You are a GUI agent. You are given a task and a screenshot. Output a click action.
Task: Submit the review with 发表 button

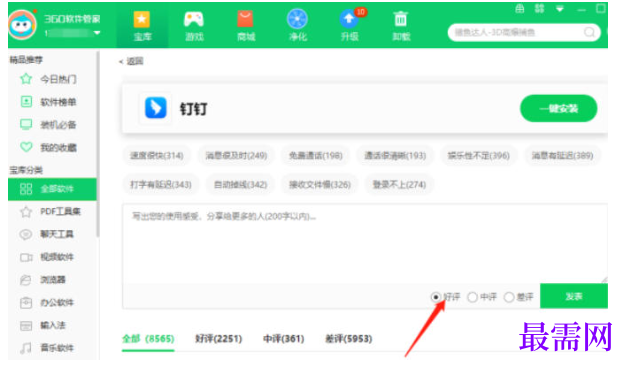click(x=574, y=296)
